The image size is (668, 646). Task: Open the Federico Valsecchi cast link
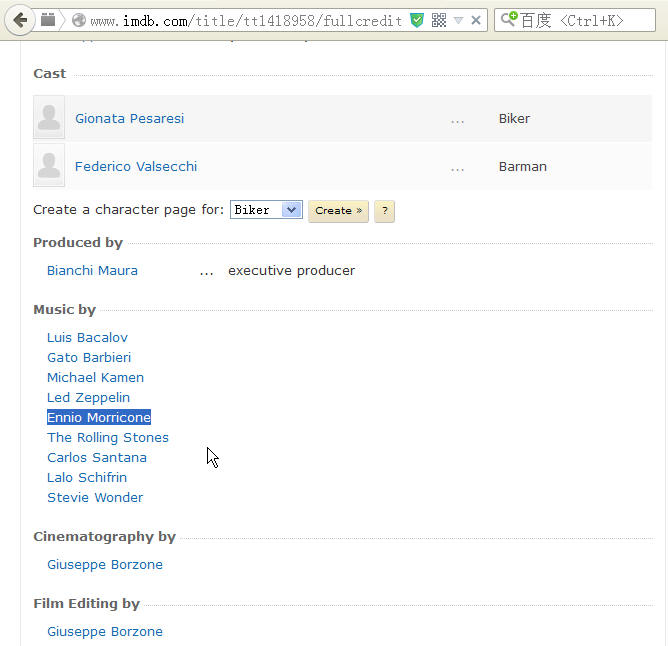[136, 166]
